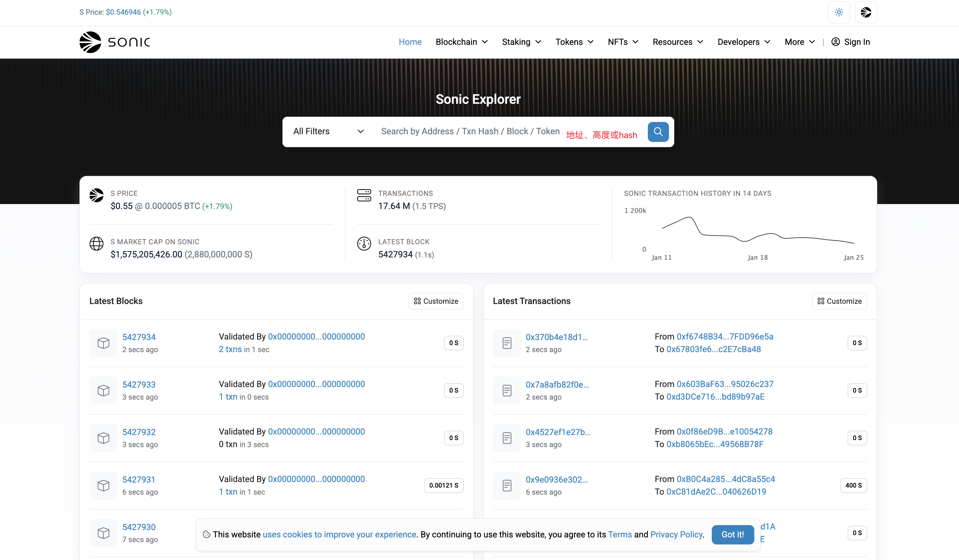959x560 pixels.
Task: Click the 17.64 M transactions value
Action: tap(394, 206)
